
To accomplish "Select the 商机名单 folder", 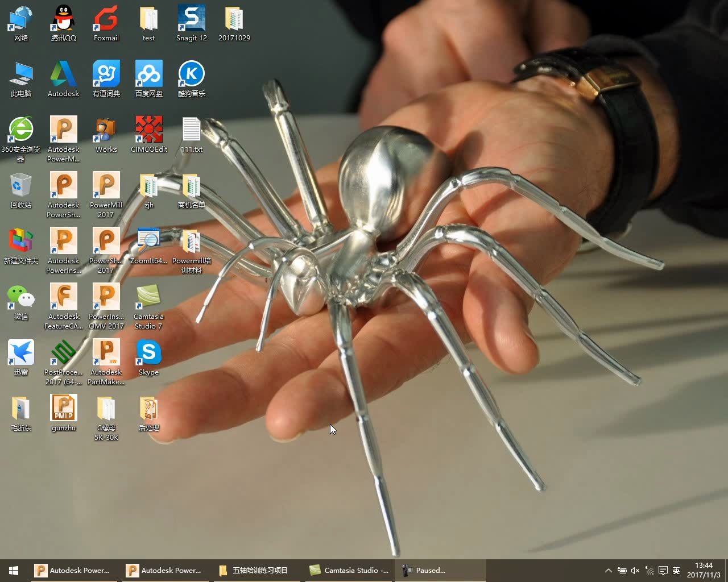I will (192, 190).
